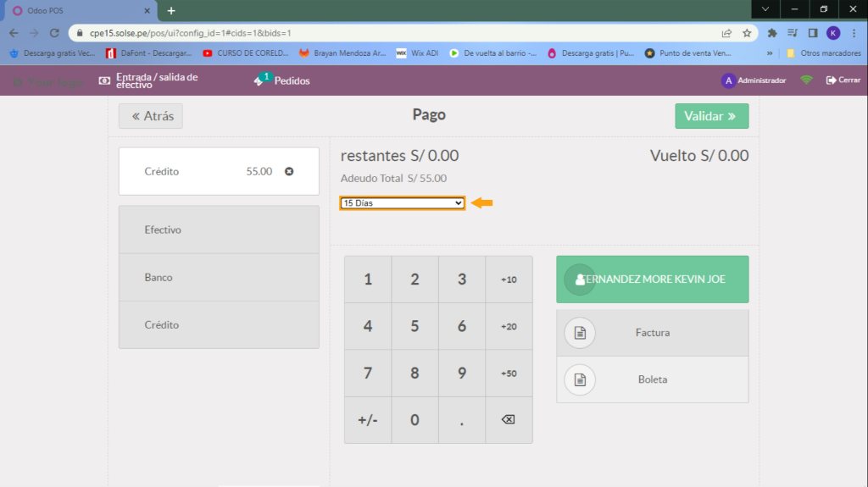Click the customer icon for Fernandez More

click(x=580, y=279)
